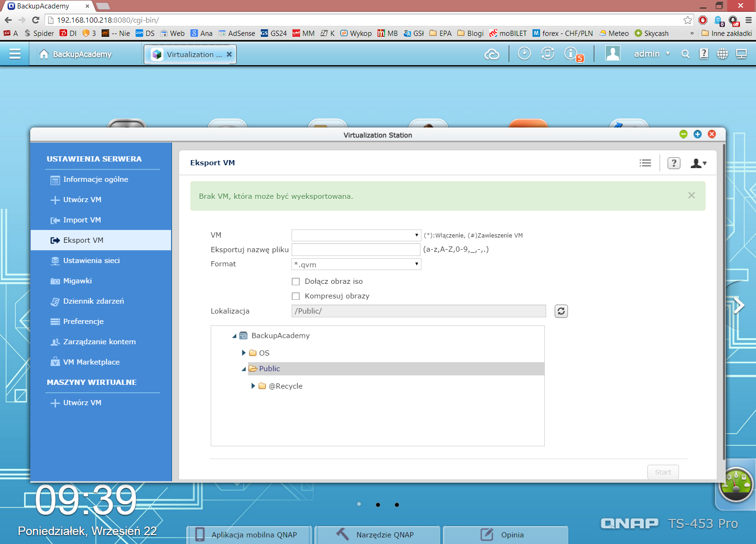Screen dimensions: 756x544
Task: Open Zarządzanie kontem in sidebar
Action: 101,342
